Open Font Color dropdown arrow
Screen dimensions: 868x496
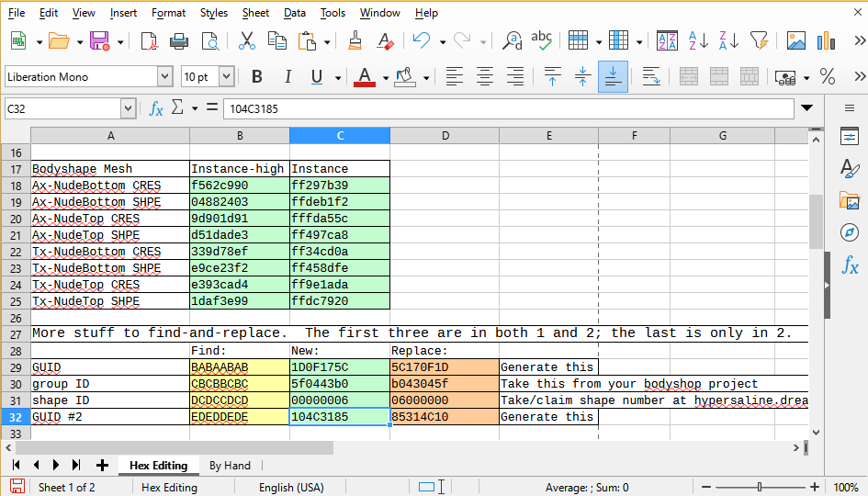click(386, 78)
